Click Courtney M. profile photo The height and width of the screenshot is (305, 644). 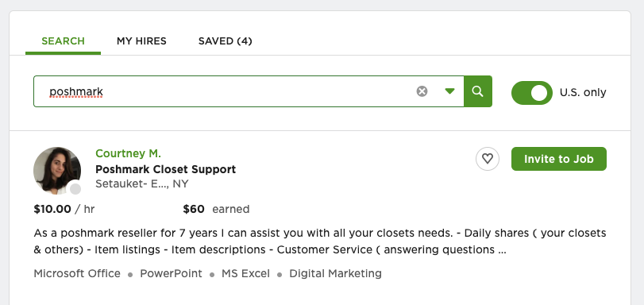(57, 171)
